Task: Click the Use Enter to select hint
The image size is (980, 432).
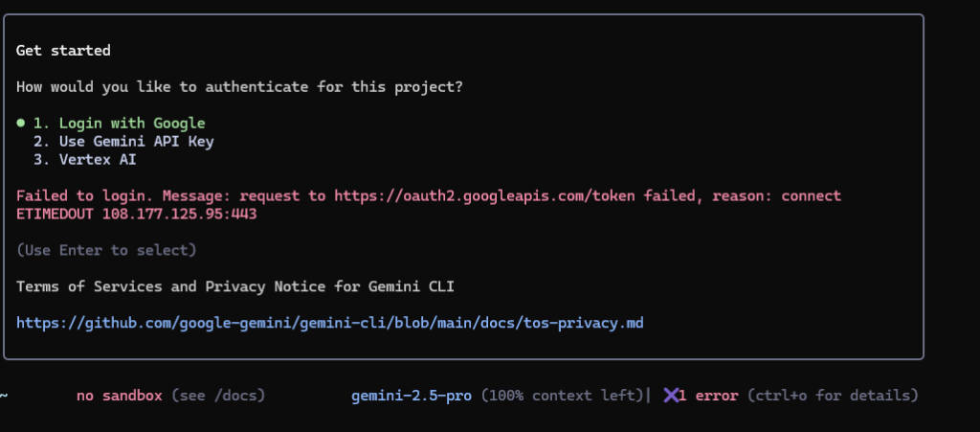Action: 106,251
